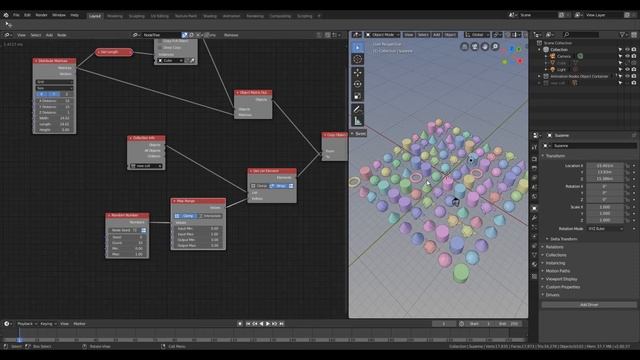Viewport: 640px width, 360px height.
Task: Open the Tool properties tab
Action: coord(534,147)
